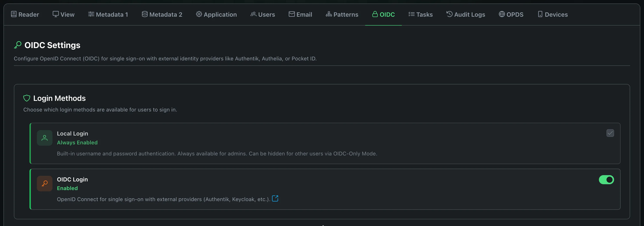Screen dimensions: 644x226
Task: Click the green 'Enabled' status text
Action: [x=67, y=188]
